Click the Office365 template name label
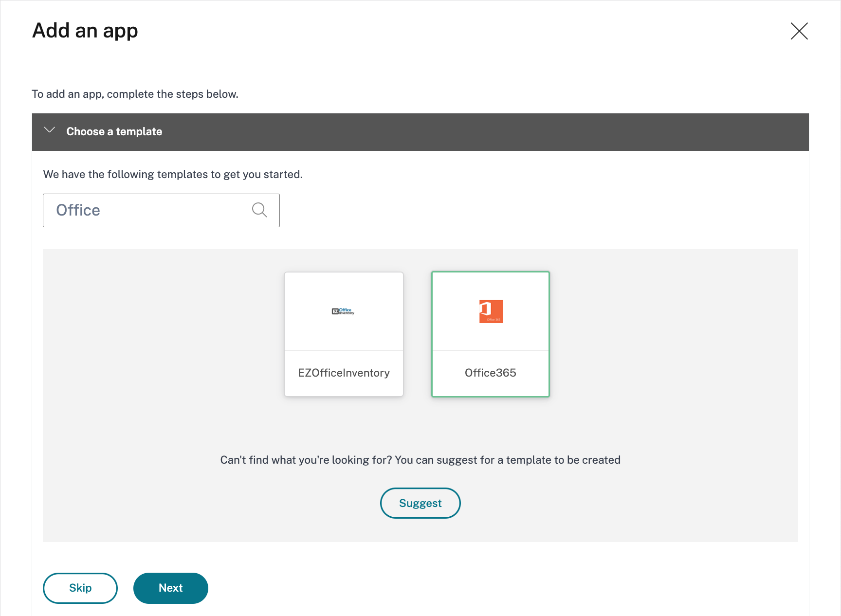 pos(490,373)
